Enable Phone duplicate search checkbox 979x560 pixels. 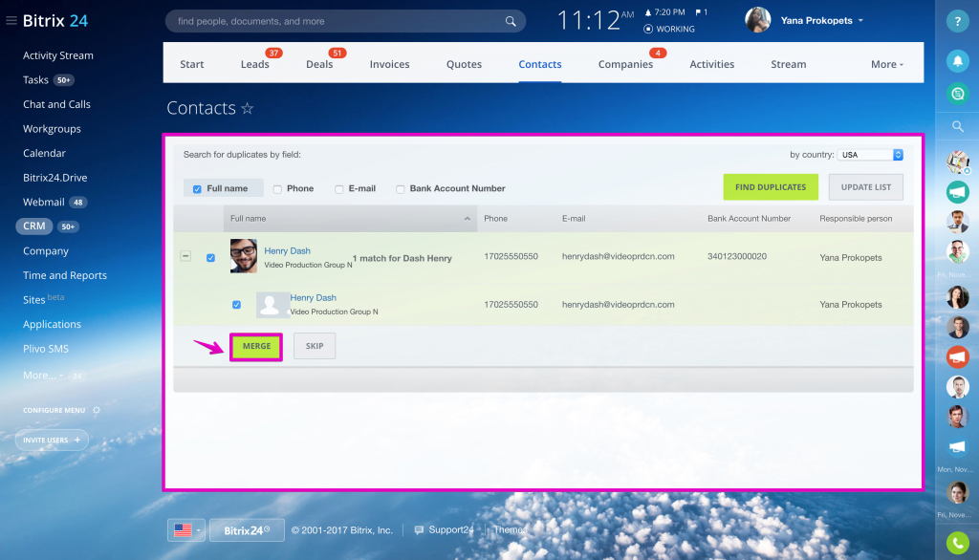click(277, 189)
